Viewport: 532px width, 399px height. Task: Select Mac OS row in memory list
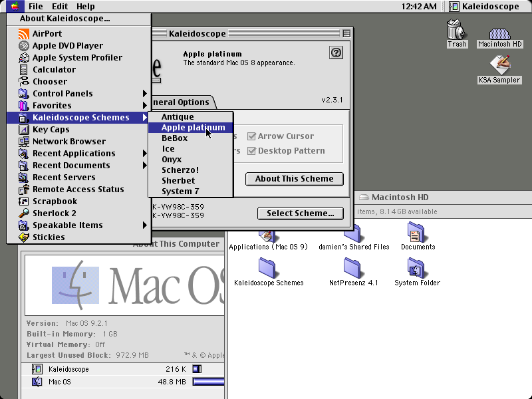click(x=123, y=382)
